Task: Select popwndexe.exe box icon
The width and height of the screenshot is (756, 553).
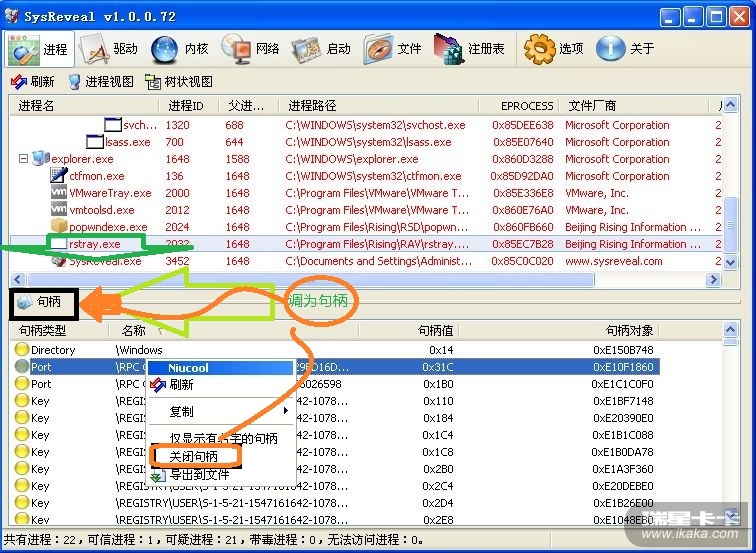Action: [x=59, y=226]
